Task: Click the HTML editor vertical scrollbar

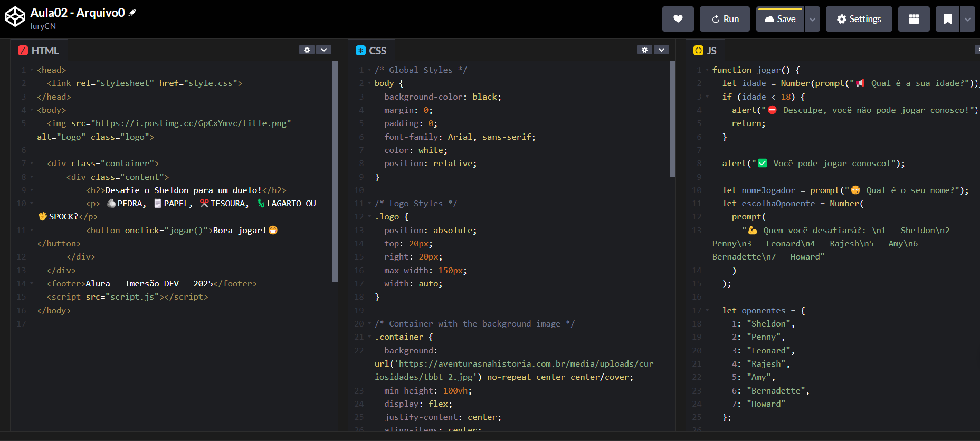Action: point(335,171)
